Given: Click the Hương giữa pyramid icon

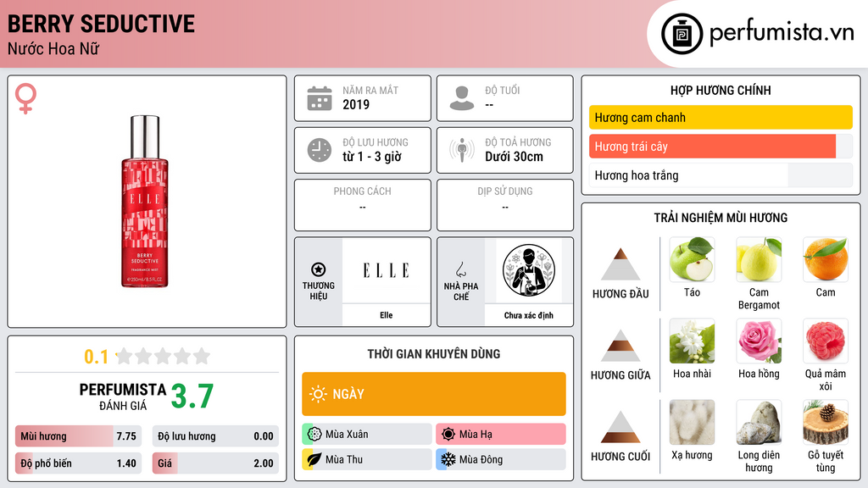Looking at the screenshot, I should click(x=620, y=346).
